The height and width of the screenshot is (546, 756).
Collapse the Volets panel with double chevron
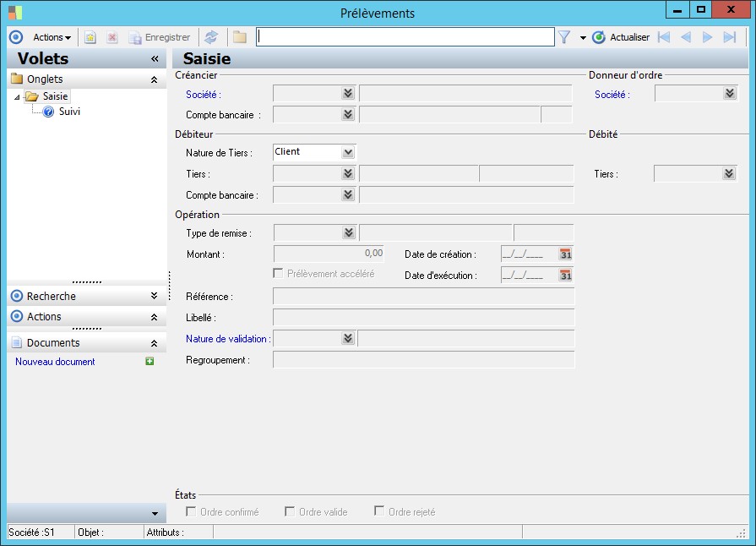click(155, 59)
